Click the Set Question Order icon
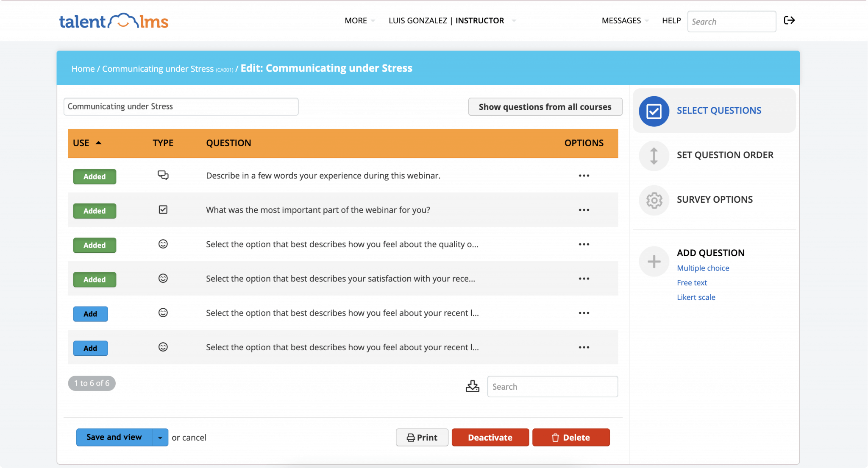Viewport: 868px width, 469px height. [x=653, y=154]
